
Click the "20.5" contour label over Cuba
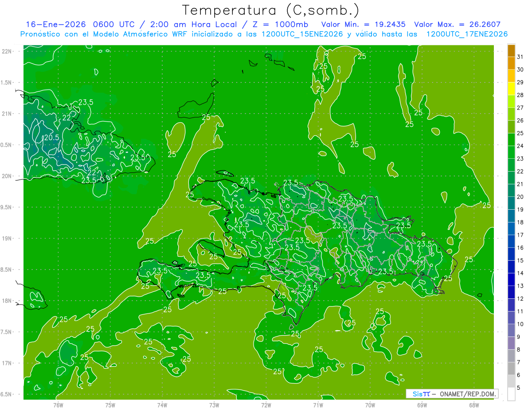51,137
